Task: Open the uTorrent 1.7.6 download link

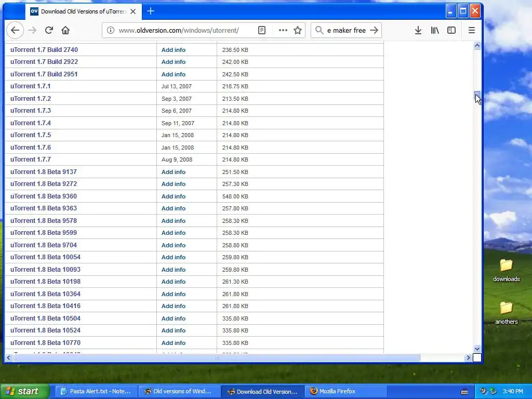Action: (31, 147)
